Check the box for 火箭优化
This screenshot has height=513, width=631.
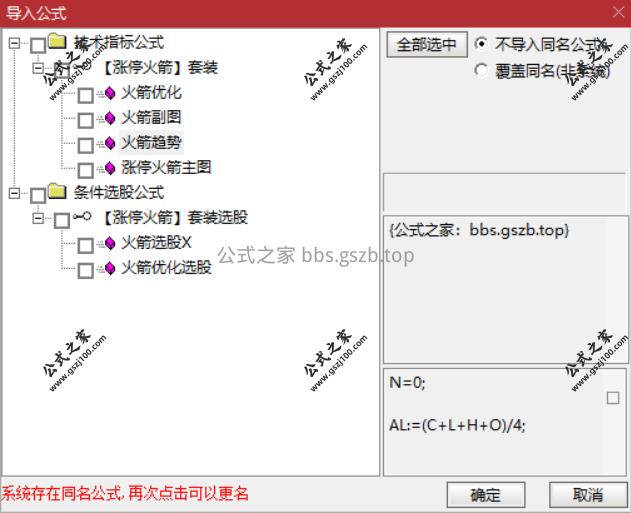pyautogui.click(x=86, y=96)
